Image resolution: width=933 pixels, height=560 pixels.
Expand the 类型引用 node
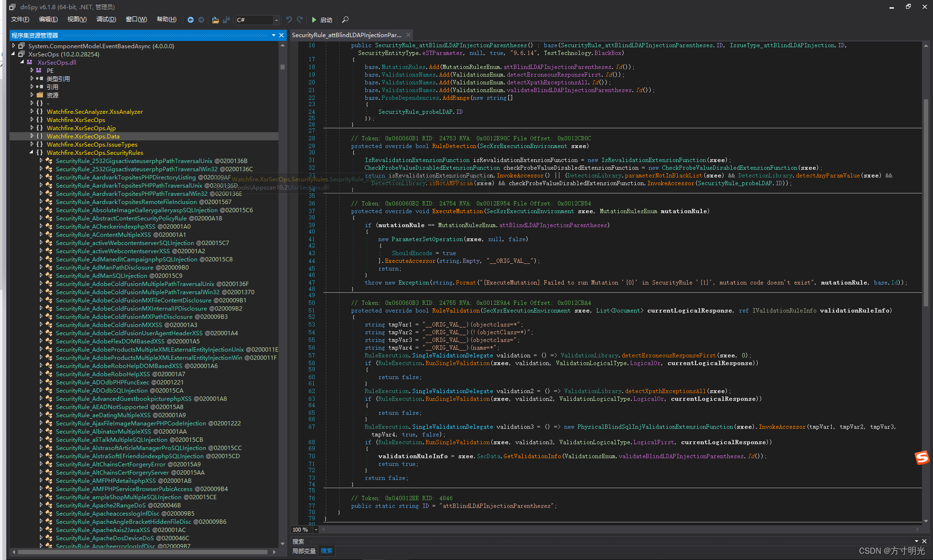32,79
